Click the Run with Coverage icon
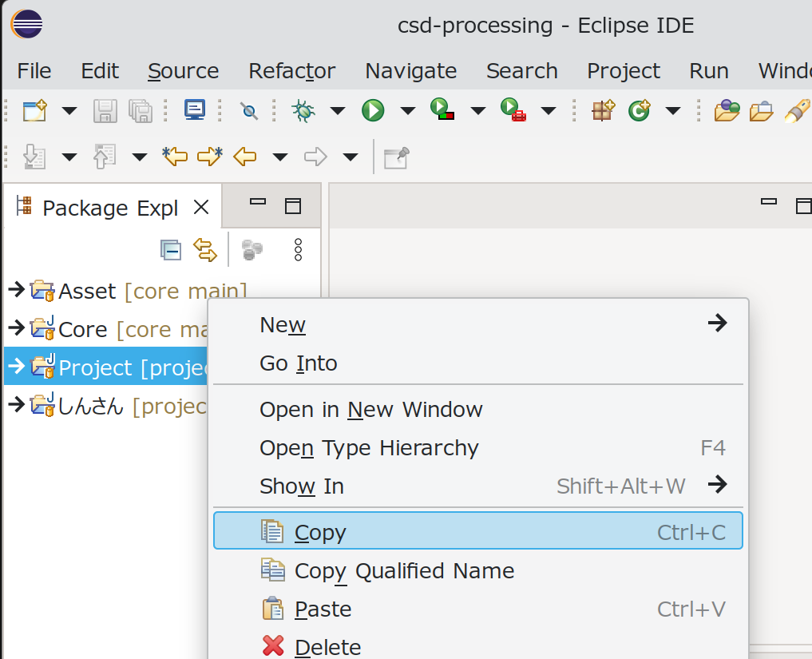 442,110
